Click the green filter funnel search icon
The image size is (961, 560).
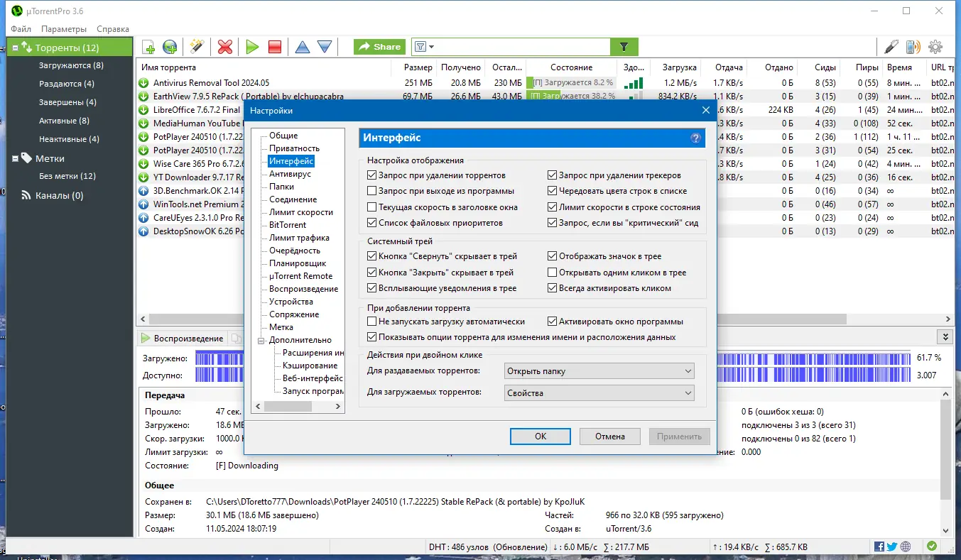[x=624, y=47]
